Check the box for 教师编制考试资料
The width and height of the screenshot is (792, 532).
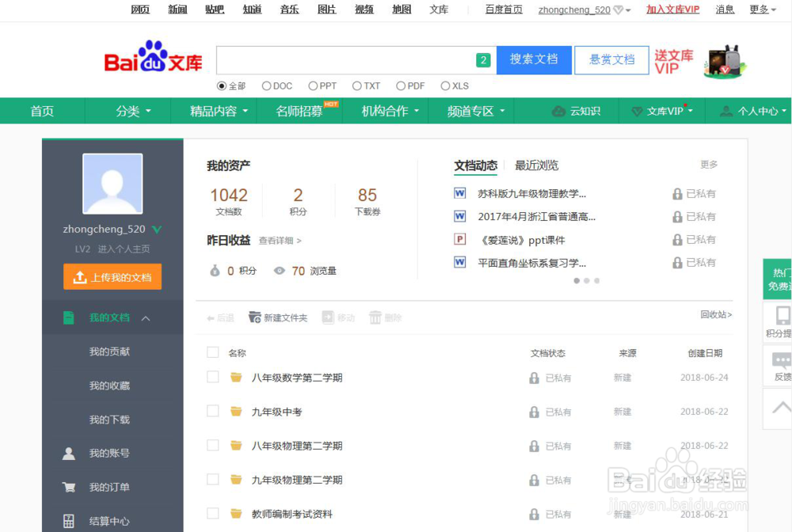click(212, 513)
